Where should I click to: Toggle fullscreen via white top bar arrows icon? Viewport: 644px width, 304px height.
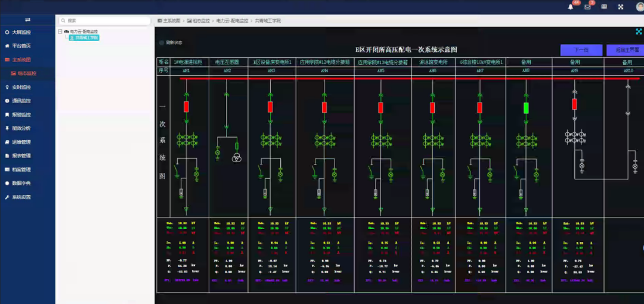coord(621,7)
